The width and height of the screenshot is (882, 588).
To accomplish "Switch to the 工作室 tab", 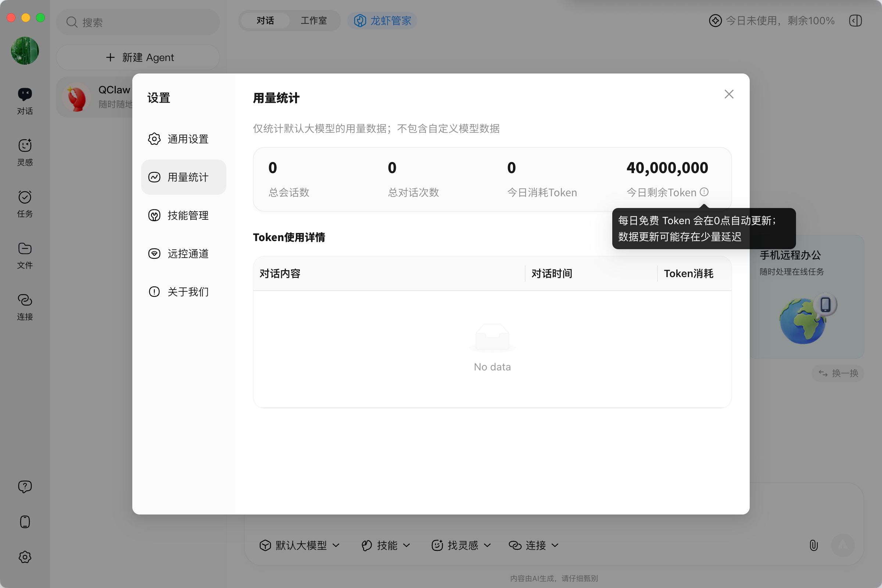I will coord(313,21).
